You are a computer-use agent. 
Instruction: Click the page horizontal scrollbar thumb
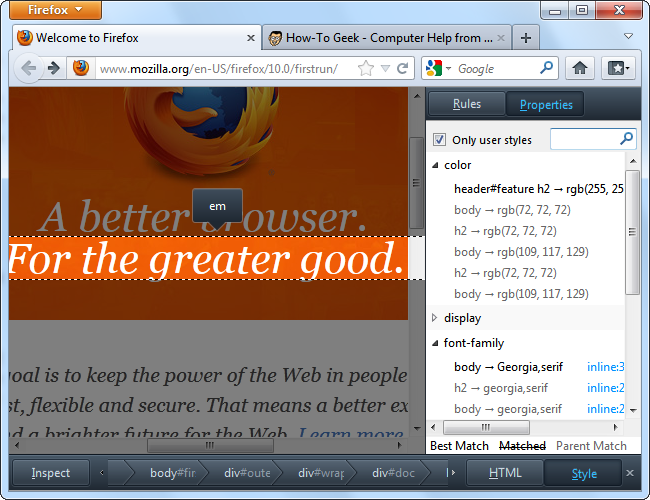[210, 445]
